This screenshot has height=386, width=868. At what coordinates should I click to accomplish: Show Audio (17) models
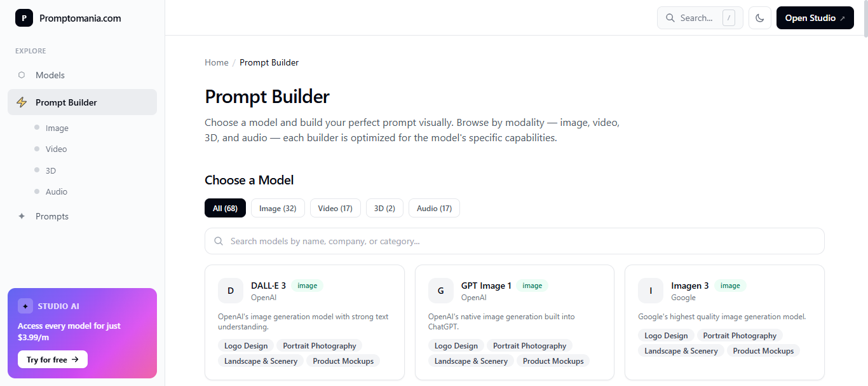pyautogui.click(x=434, y=208)
